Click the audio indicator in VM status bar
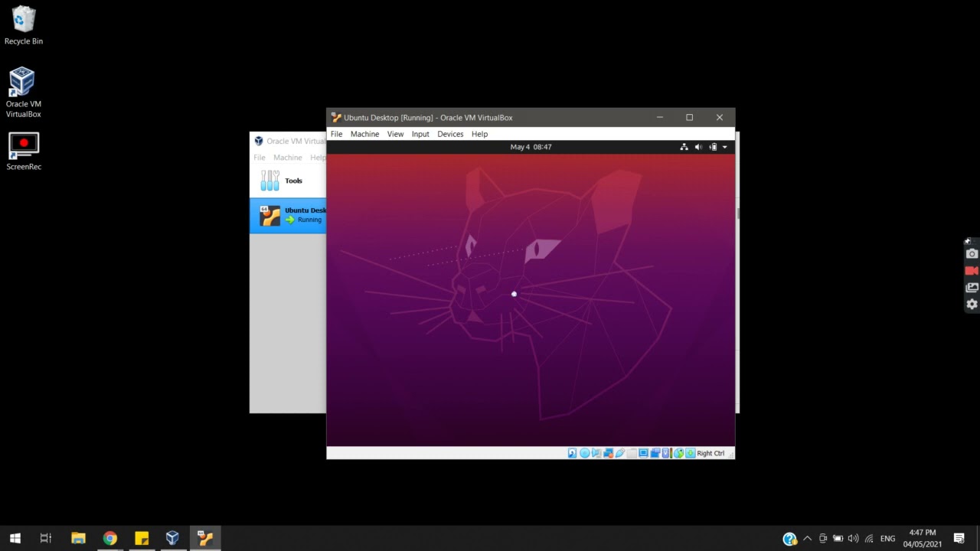Image resolution: width=980 pixels, height=551 pixels. (596, 453)
